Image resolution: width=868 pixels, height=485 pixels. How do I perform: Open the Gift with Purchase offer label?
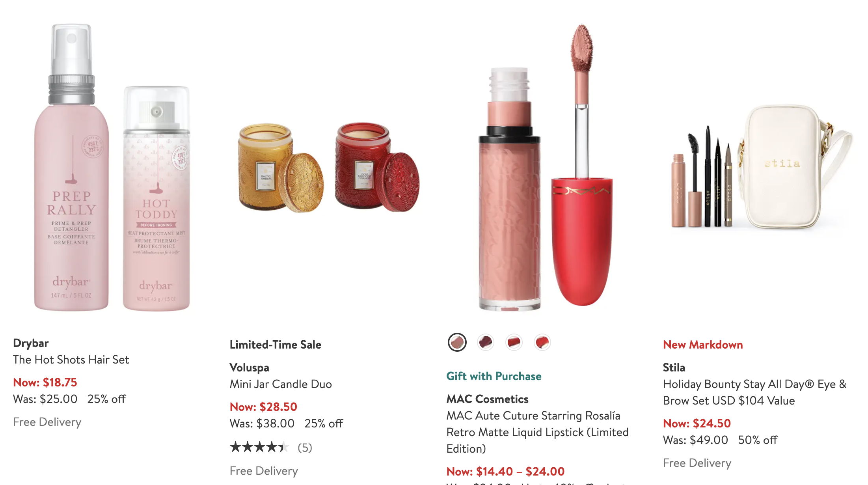(494, 376)
